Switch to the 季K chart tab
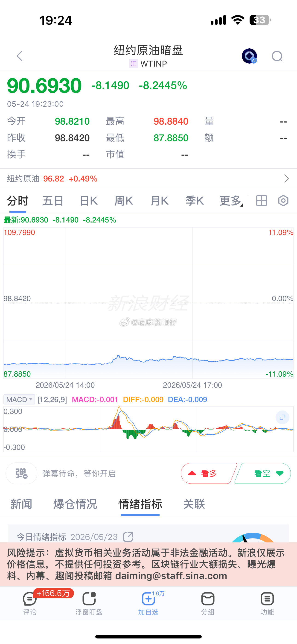Viewport: 297px width, 644px height. pyautogui.click(x=195, y=201)
